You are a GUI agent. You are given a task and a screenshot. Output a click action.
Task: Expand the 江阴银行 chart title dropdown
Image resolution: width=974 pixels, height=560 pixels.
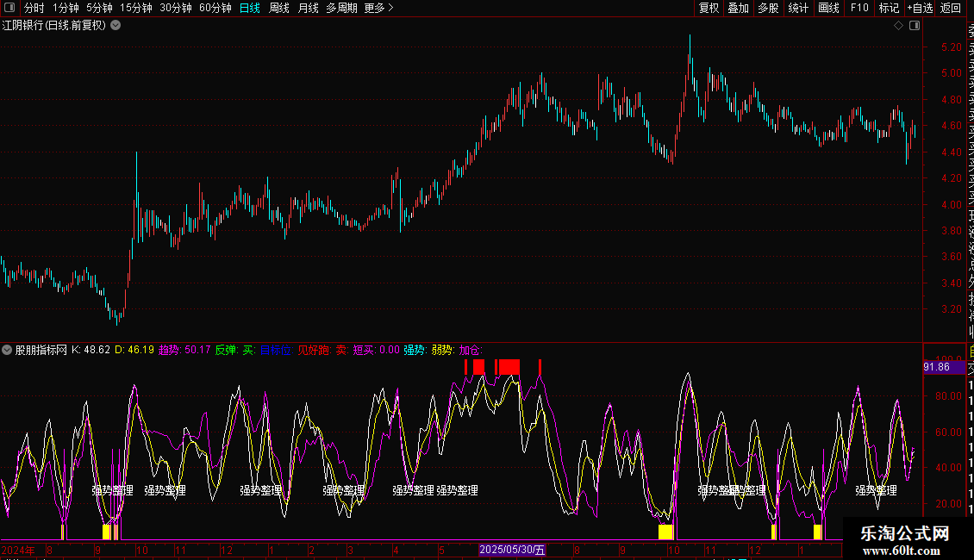(x=116, y=25)
